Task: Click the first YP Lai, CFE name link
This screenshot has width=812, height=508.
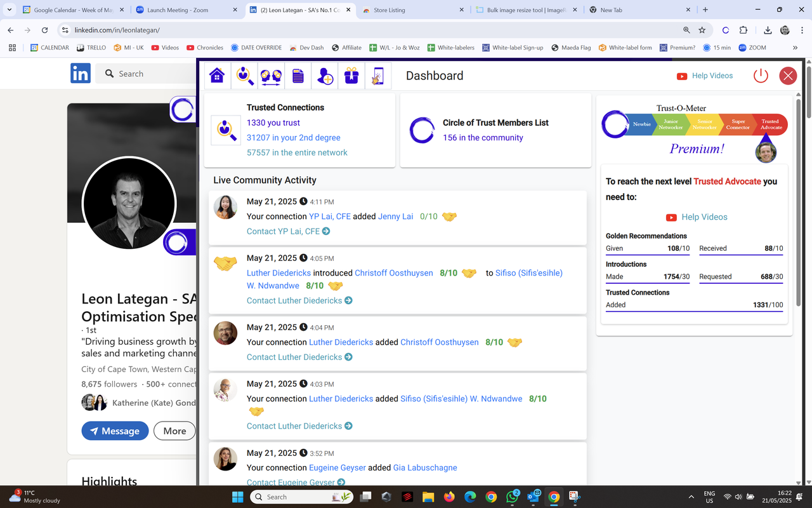Action: tap(330, 217)
